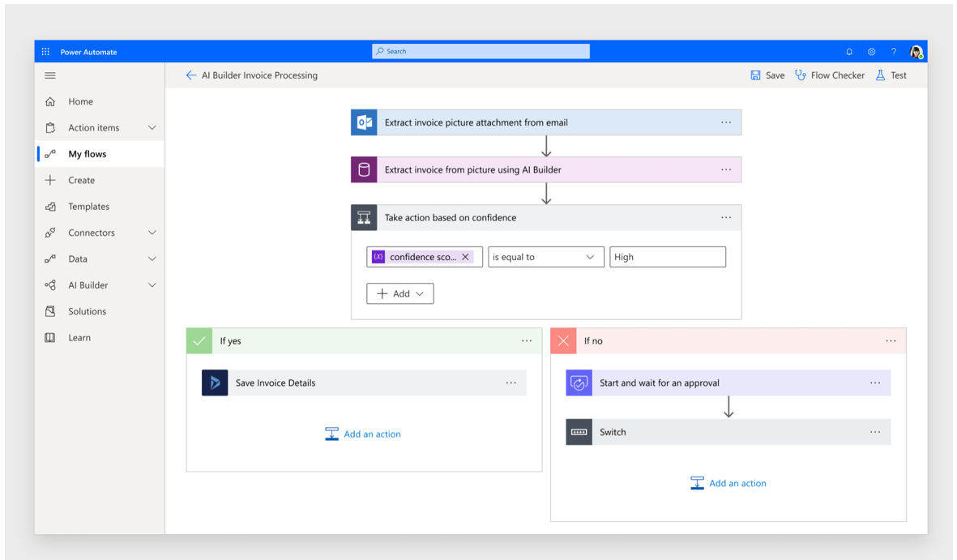The width and height of the screenshot is (957, 560).
Task: Click the condition icon on confidence step
Action: [364, 217]
